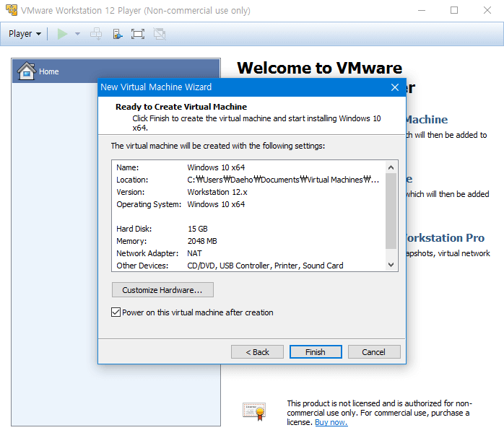Go back with the Back button
504x438 pixels.
click(x=257, y=352)
